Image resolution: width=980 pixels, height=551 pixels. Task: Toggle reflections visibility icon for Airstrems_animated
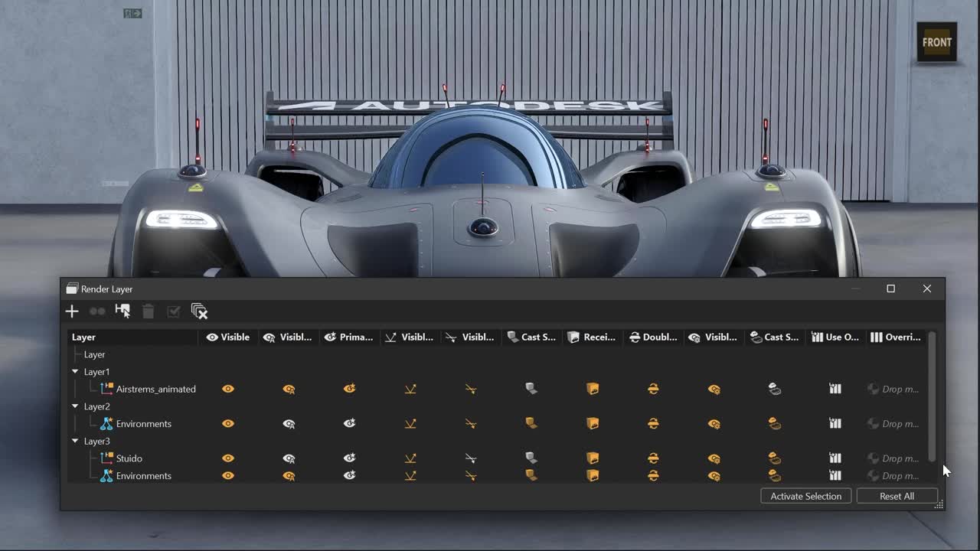[x=410, y=389]
